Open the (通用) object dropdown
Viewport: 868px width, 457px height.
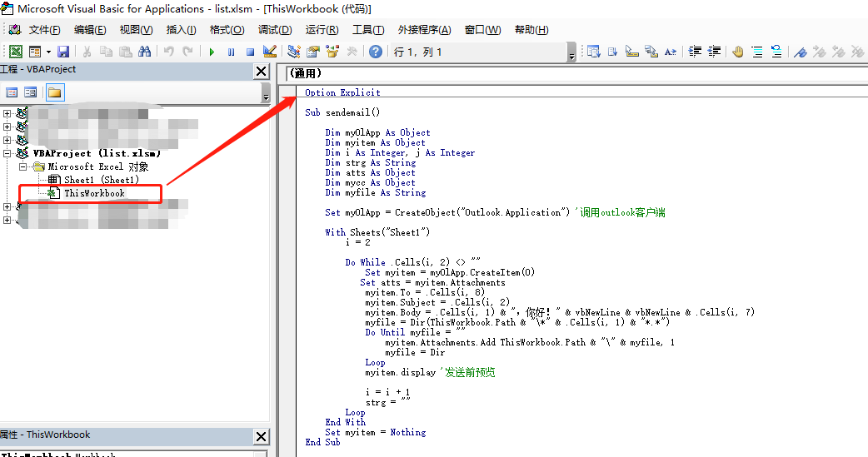[x=576, y=73]
